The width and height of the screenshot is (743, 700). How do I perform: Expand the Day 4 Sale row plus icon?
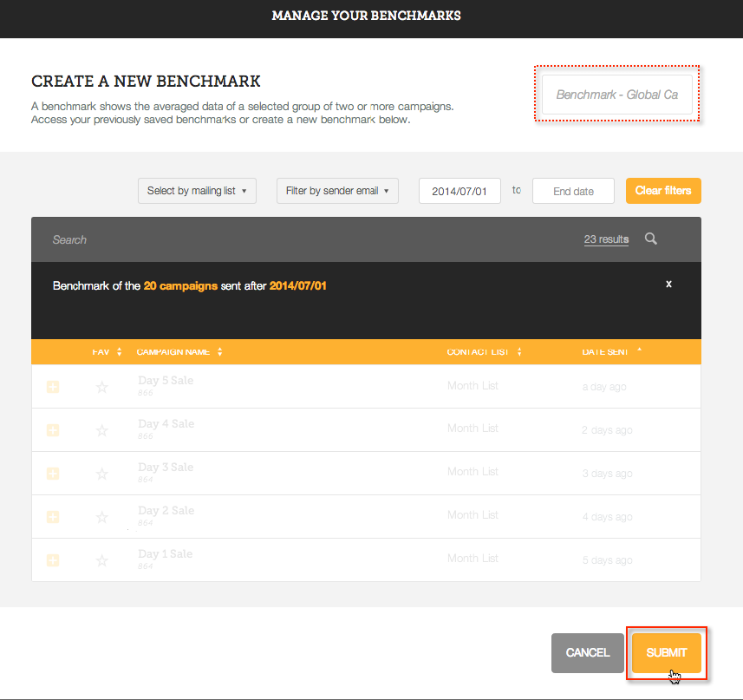point(53,430)
